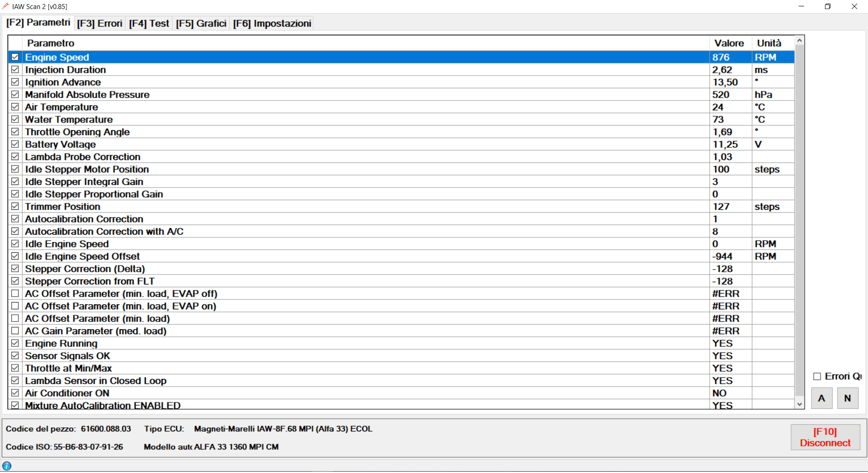The height and width of the screenshot is (473, 868).
Task: Click the part code 61600.088.03
Action: click(x=106, y=429)
